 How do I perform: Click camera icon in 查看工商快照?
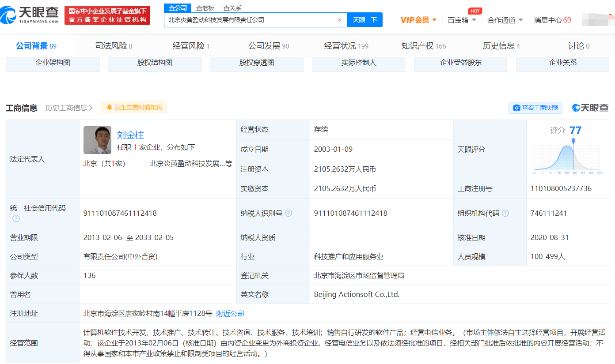pos(516,108)
